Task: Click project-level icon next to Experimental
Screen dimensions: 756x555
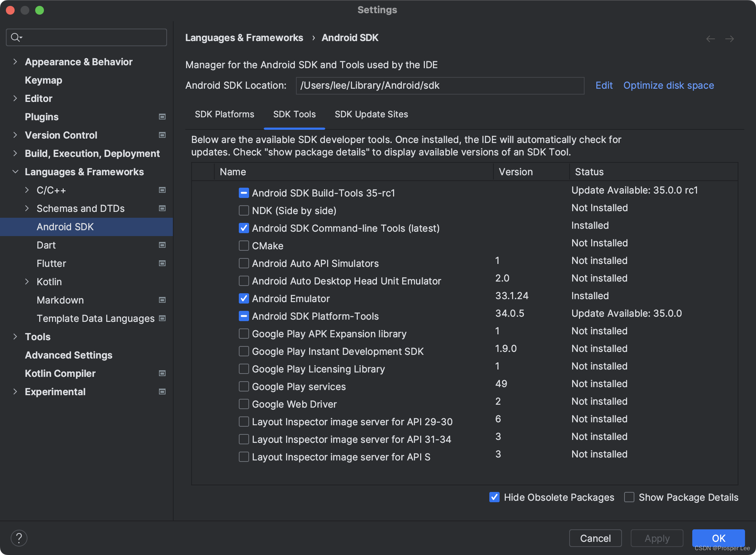Action: (x=162, y=392)
